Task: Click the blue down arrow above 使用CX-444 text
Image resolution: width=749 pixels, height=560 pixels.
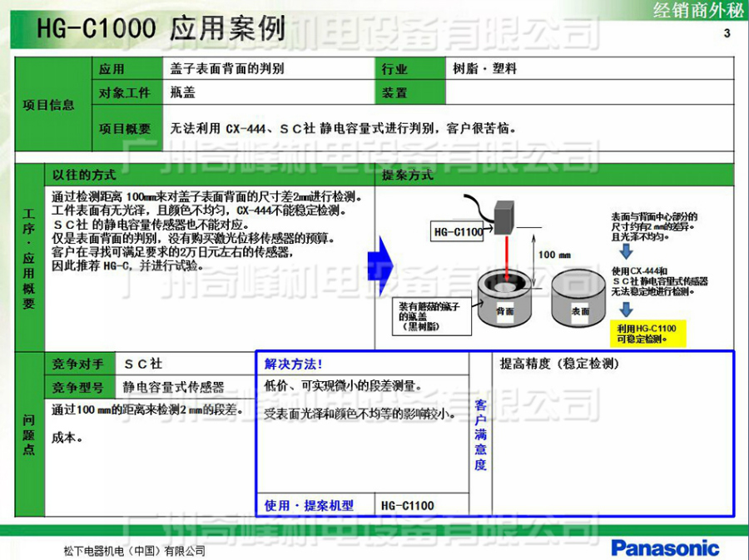Action: (x=627, y=252)
